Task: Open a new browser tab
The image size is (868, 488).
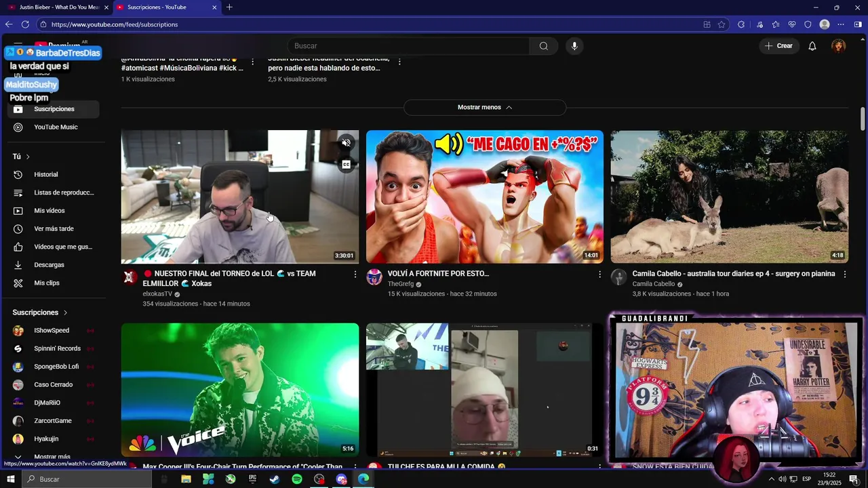Action: click(229, 7)
